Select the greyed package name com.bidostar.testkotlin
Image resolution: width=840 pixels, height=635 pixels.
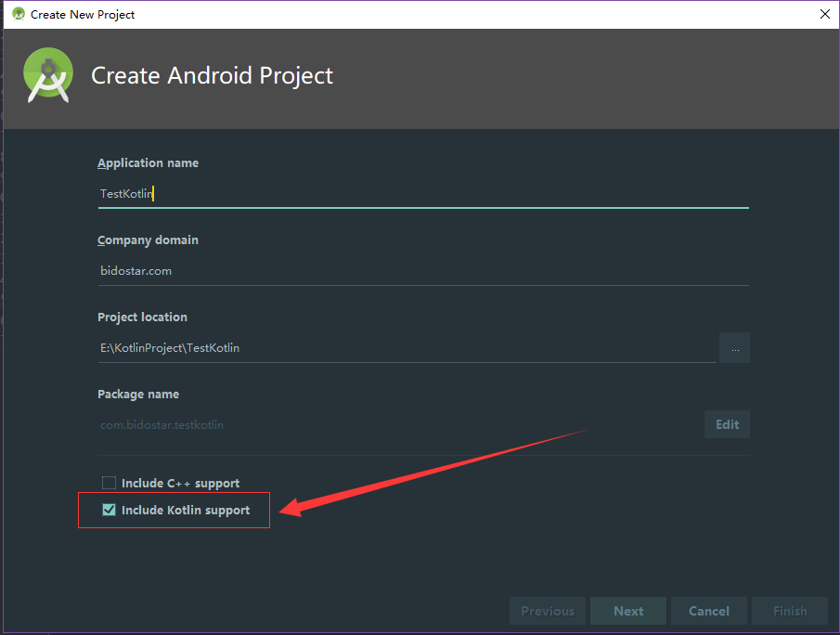[162, 425]
